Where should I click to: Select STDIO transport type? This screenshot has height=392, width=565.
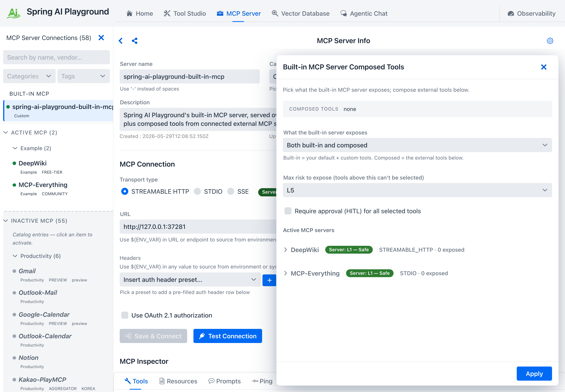[197, 191]
